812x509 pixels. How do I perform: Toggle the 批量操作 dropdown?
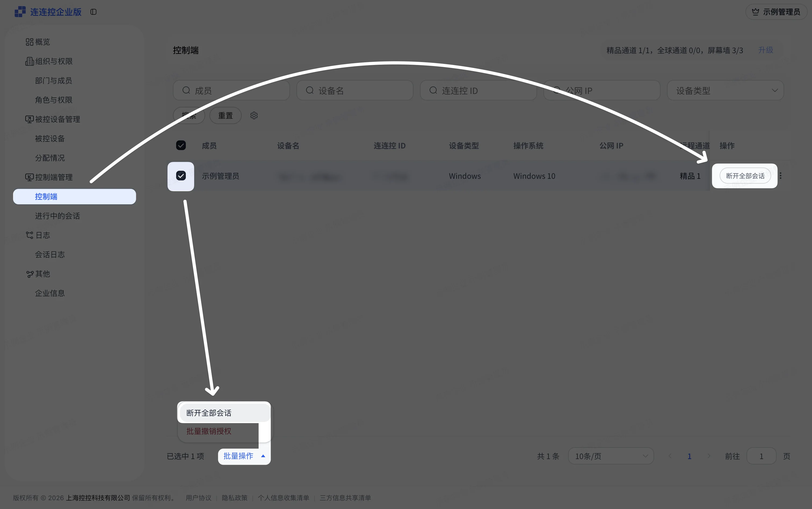tap(244, 456)
